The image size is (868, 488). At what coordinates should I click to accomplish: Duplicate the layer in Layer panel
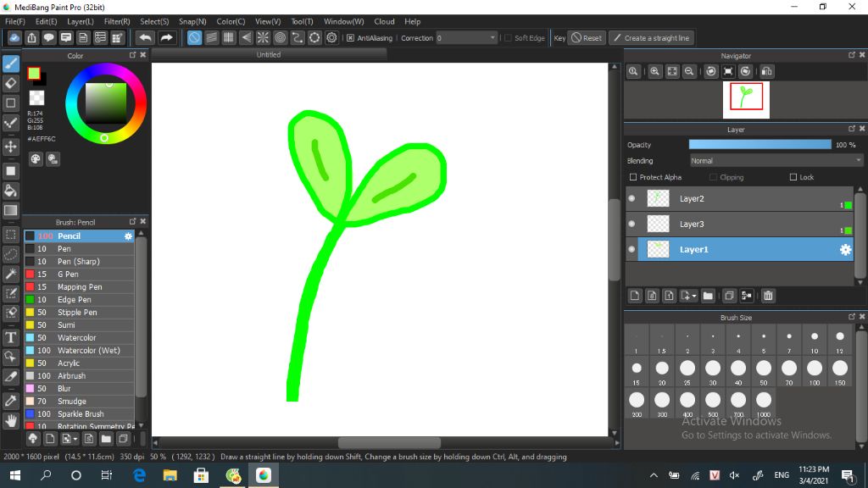pyautogui.click(x=729, y=296)
